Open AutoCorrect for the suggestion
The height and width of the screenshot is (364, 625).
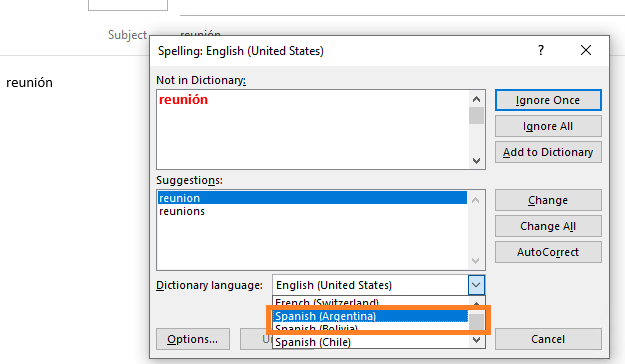tap(548, 252)
